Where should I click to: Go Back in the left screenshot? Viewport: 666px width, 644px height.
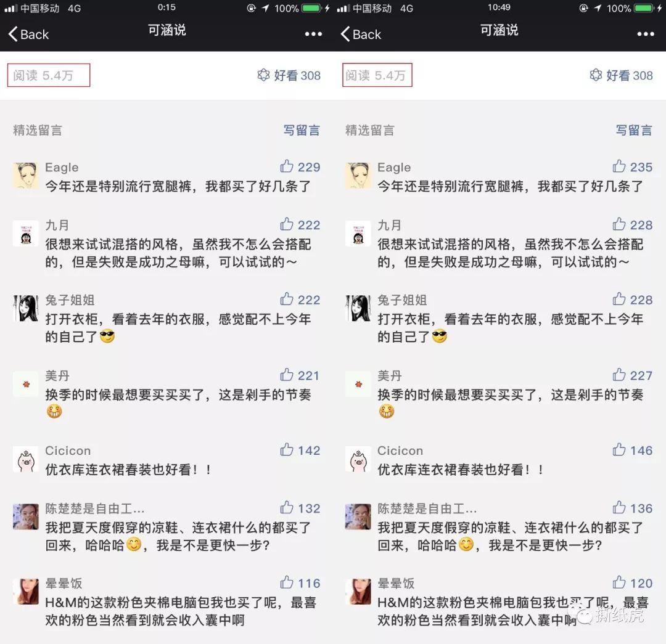click(28, 34)
